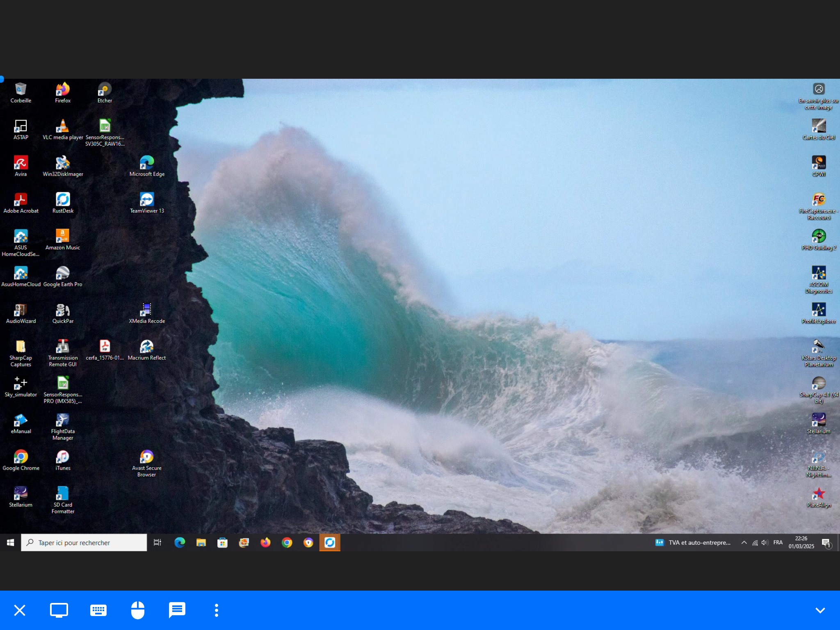Open the display settings monitor icon
Screen dimensions: 840x630
[59, 610]
